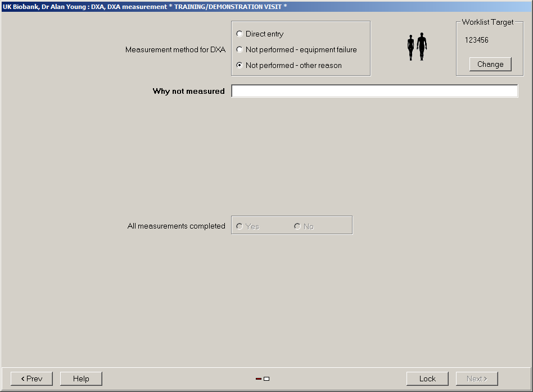Click the red page progress indicator

coord(259,379)
